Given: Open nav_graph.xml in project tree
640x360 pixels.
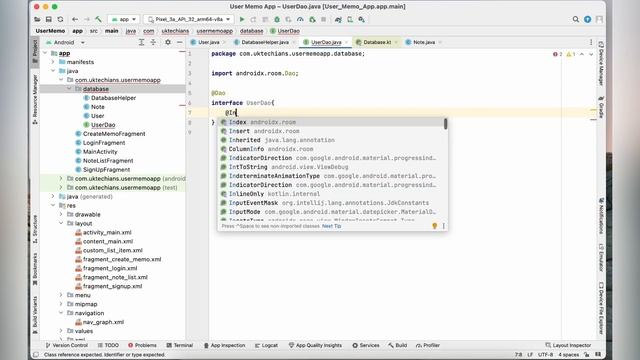Looking at the screenshot, I should point(103,322).
